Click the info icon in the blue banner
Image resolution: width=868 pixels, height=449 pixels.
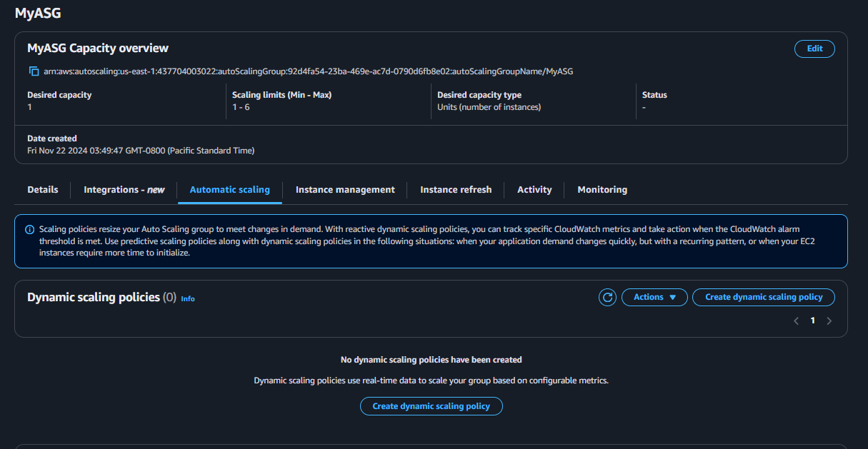tap(29, 230)
